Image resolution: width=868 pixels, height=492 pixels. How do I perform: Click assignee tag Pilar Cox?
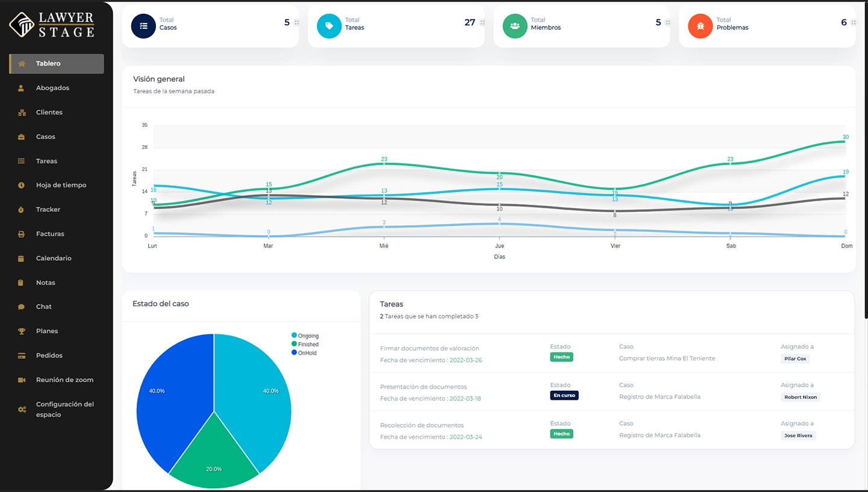pyautogui.click(x=795, y=359)
